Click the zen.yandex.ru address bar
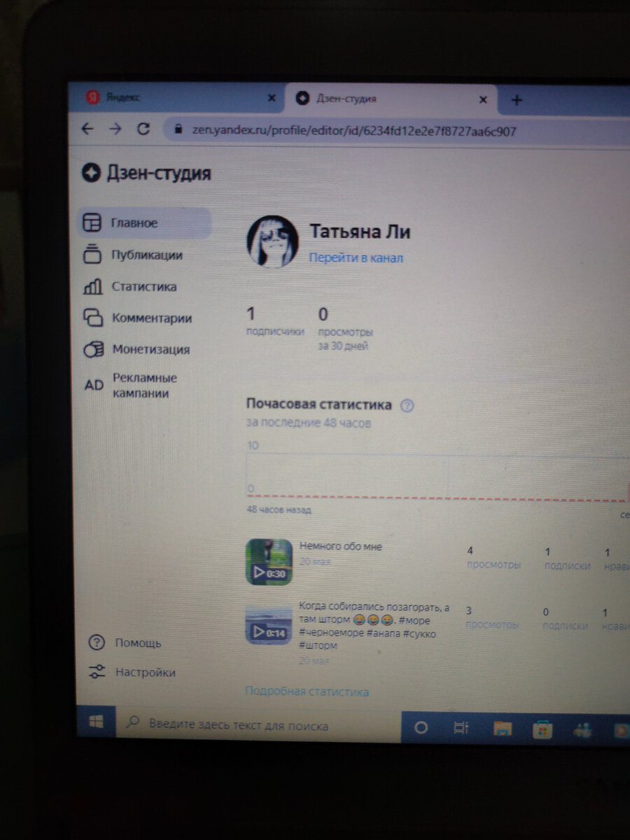The height and width of the screenshot is (840, 630). tap(396, 130)
